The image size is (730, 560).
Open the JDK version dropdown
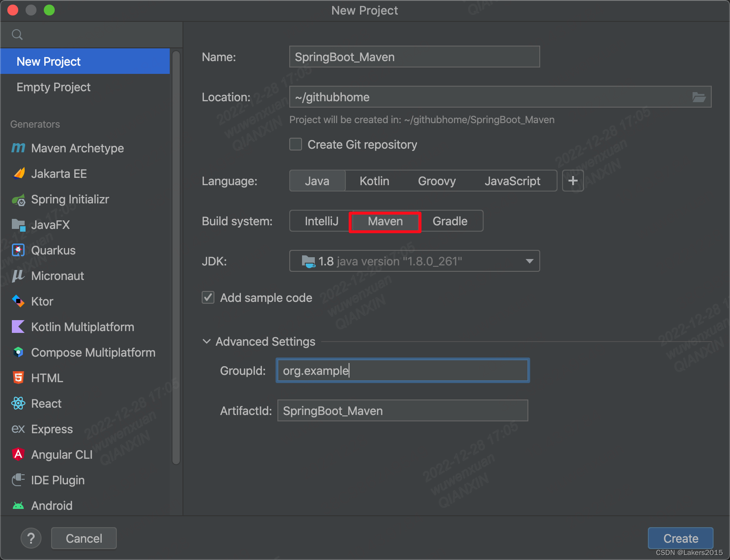point(529,261)
